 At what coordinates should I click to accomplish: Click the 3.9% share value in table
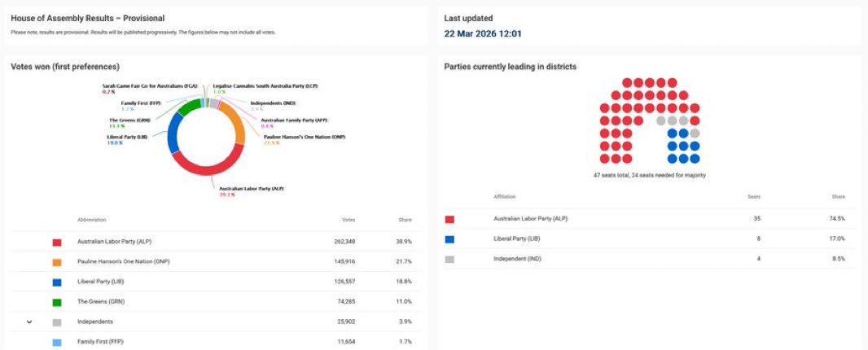click(406, 322)
